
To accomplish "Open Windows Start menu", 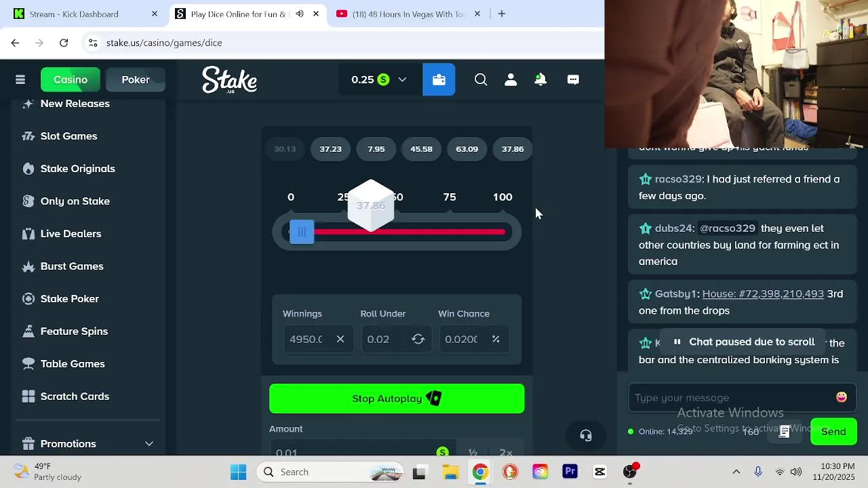I will coord(238,472).
